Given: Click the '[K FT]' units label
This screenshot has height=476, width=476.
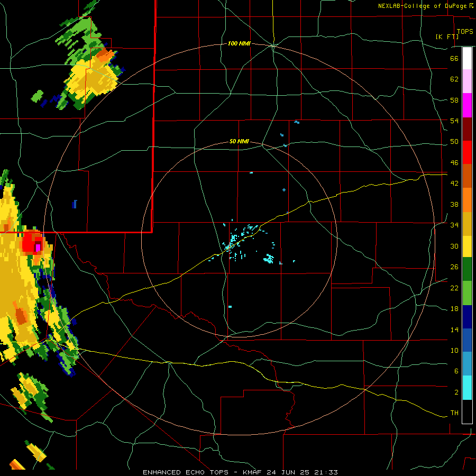Looking at the screenshot, I should click(x=447, y=36).
